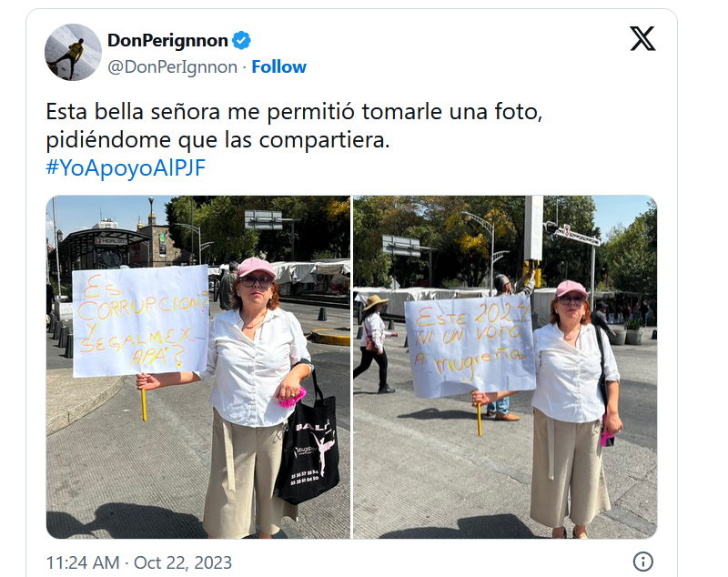Open the left photo with corrupcion sign
This screenshot has height=577, width=728.
tap(198, 367)
